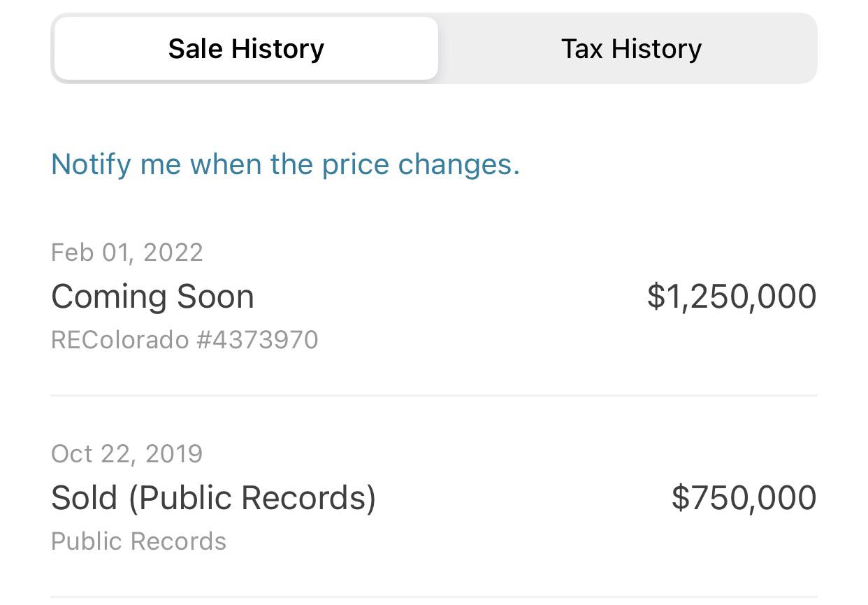Click the Feb 01, 2022 date label

tap(126, 252)
